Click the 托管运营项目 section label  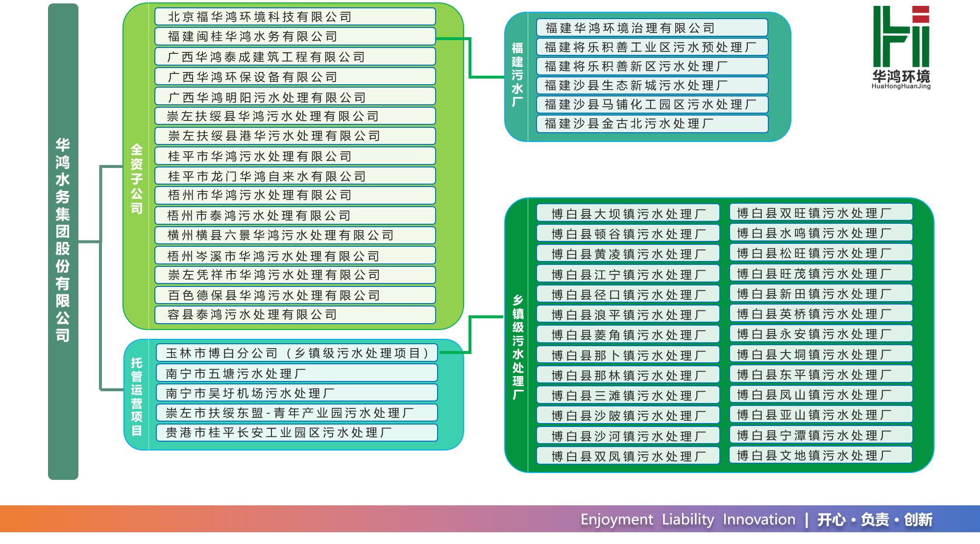[x=137, y=397]
